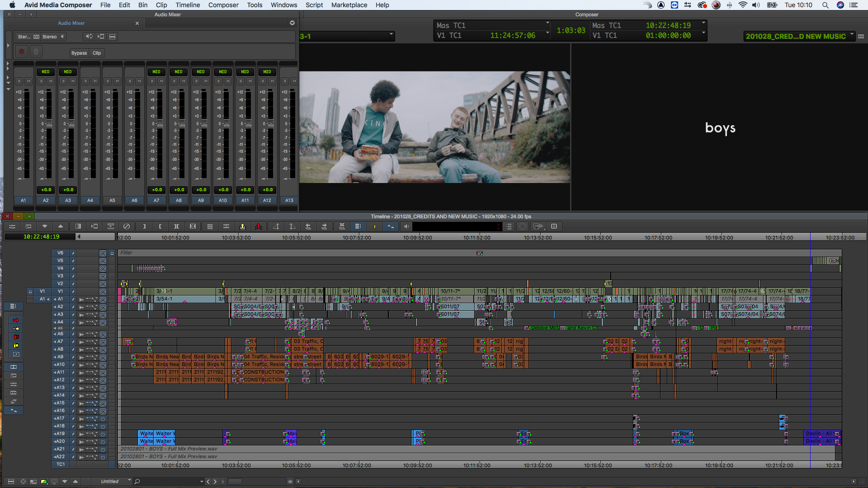Open the Script menu

click(314, 5)
